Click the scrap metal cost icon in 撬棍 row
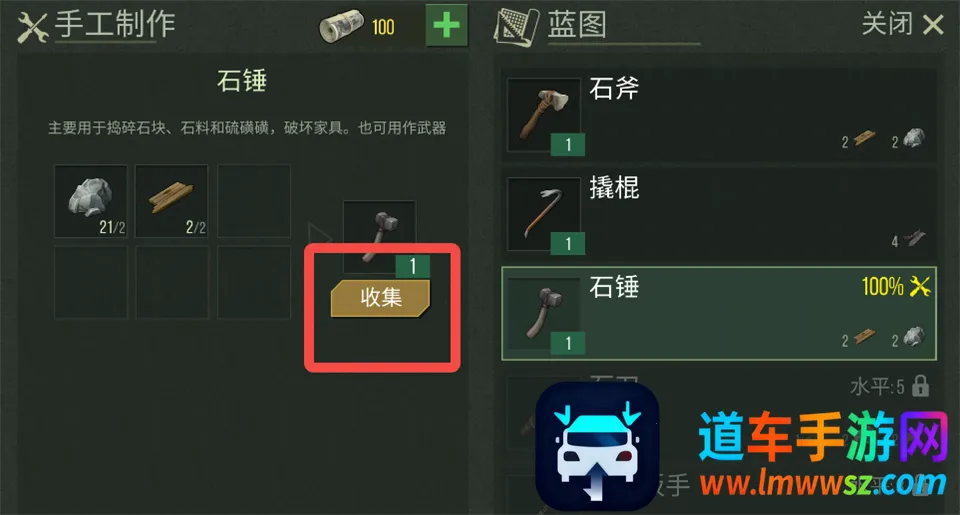The height and width of the screenshot is (515, 960). click(x=914, y=238)
